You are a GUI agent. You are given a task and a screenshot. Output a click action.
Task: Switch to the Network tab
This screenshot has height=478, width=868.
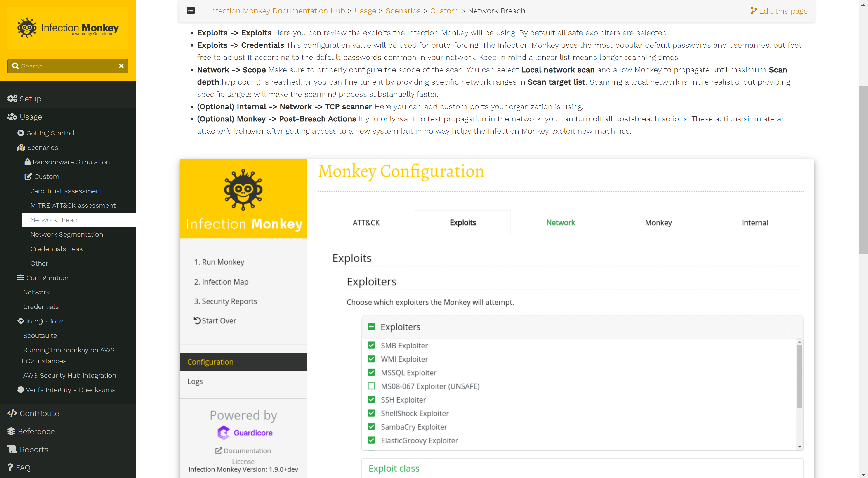pos(561,223)
